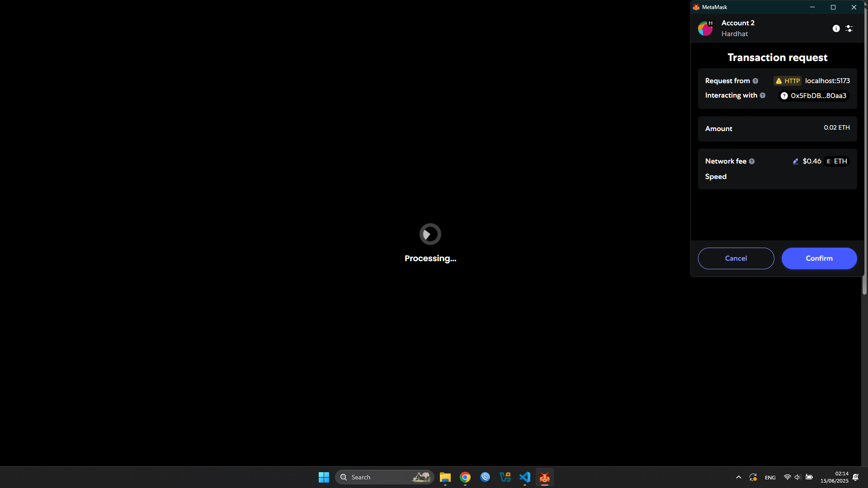The width and height of the screenshot is (868, 488).
Task: Open Google Chrome from taskbar
Action: [465, 477]
